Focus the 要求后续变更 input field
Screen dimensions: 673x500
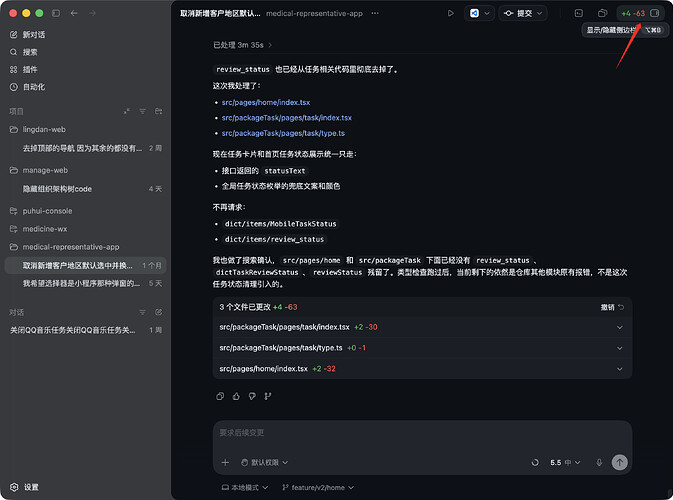pos(422,433)
